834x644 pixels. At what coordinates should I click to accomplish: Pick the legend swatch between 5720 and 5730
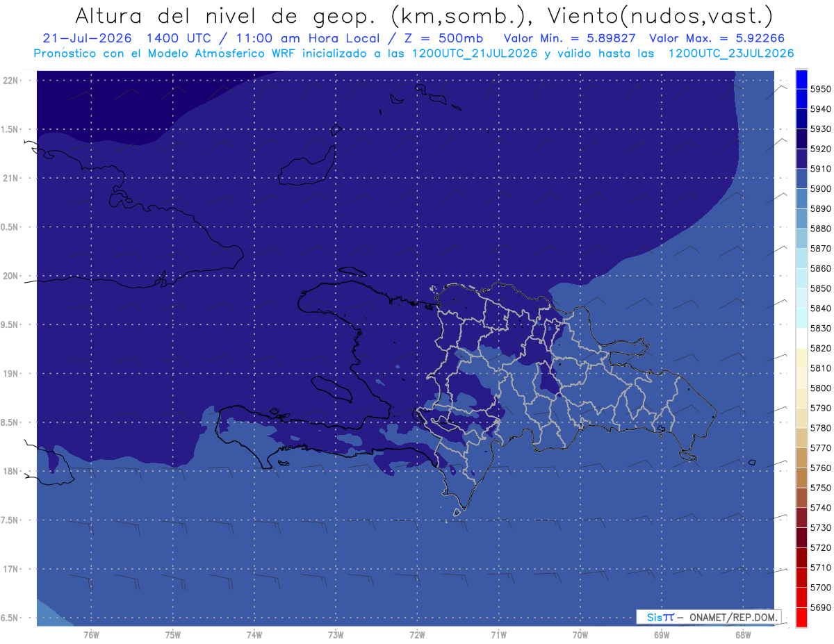coord(801,537)
